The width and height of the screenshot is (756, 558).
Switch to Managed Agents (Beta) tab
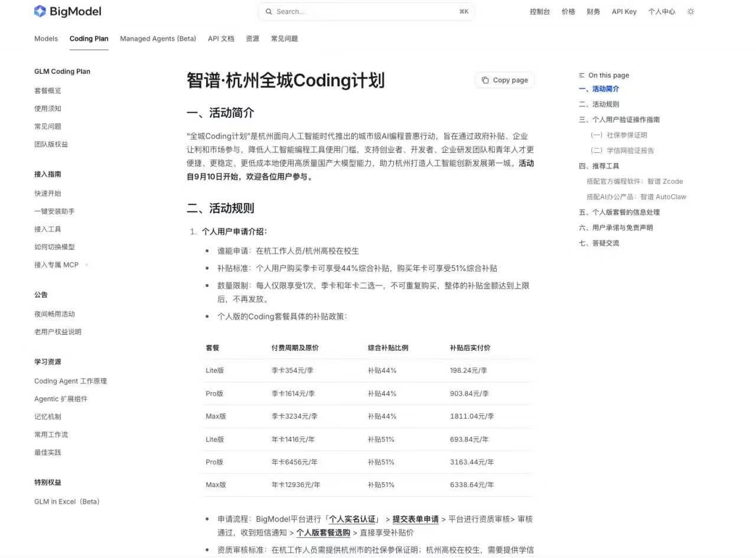coord(158,38)
